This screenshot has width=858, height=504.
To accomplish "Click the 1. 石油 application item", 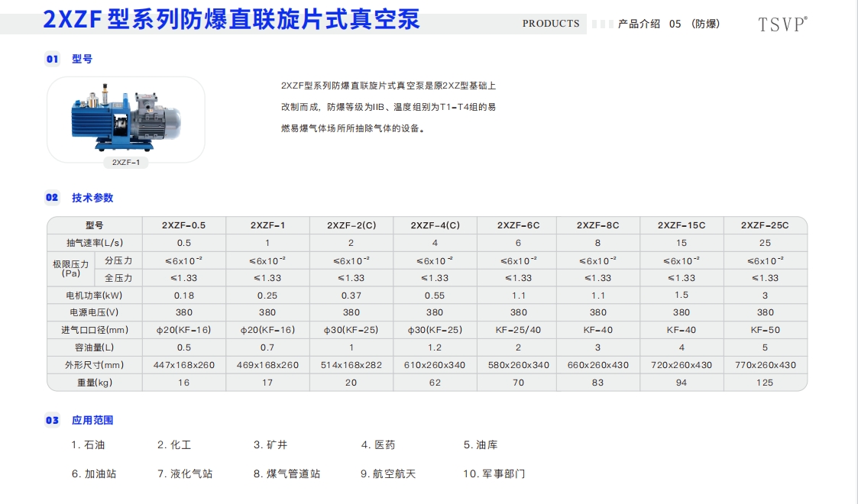I will coord(88,444).
